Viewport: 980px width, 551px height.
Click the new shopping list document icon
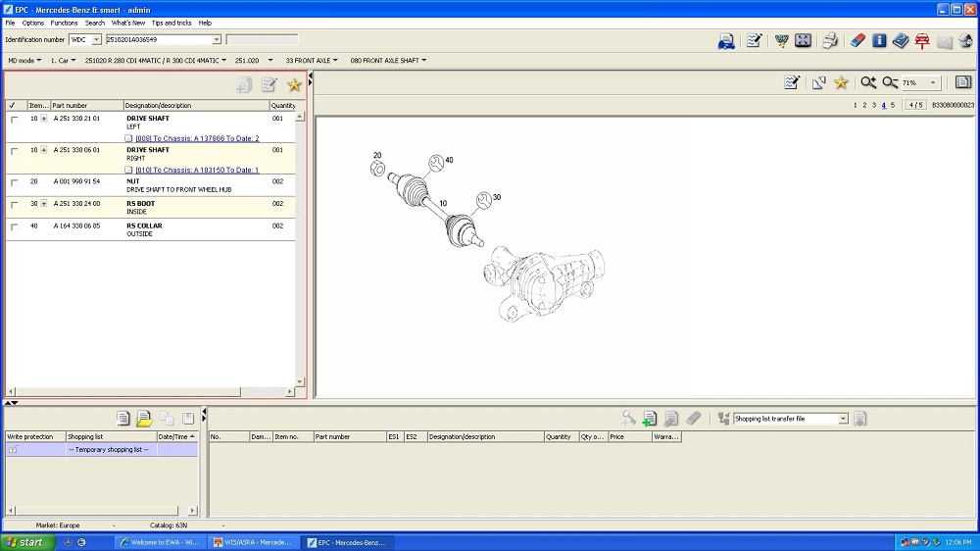(x=123, y=419)
